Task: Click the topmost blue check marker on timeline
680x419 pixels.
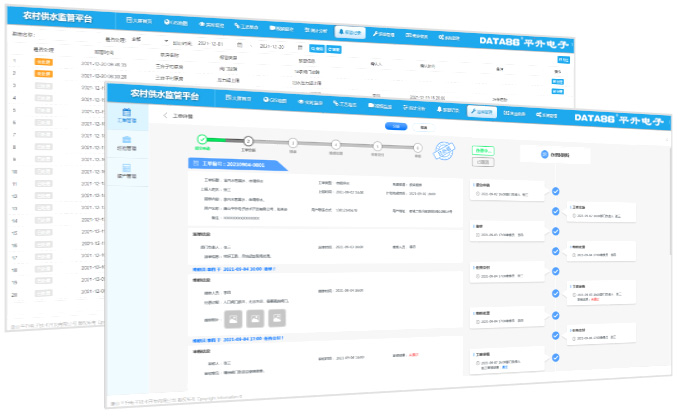Action: click(x=556, y=191)
